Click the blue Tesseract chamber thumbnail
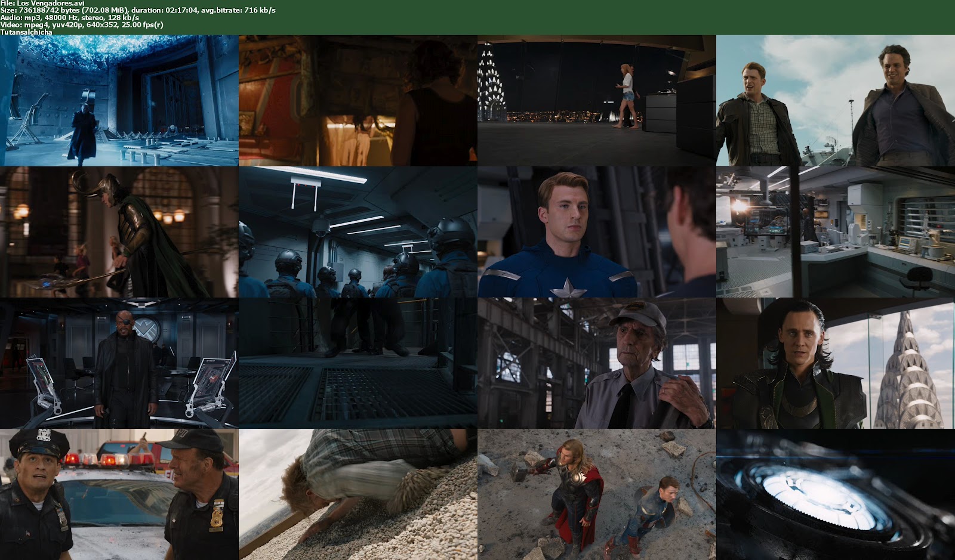This screenshot has width=955, height=560. click(x=119, y=100)
